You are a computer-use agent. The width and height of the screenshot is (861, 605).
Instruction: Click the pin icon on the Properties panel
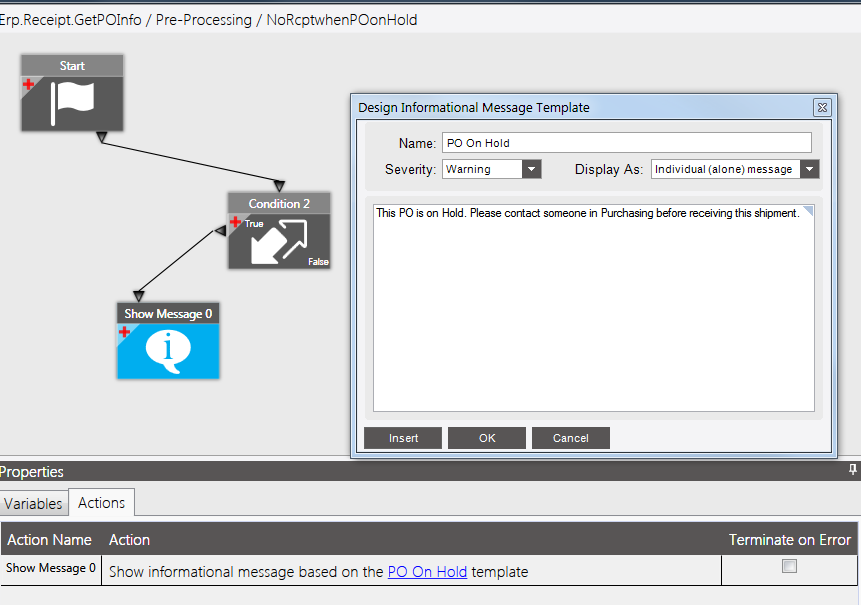[852, 470]
